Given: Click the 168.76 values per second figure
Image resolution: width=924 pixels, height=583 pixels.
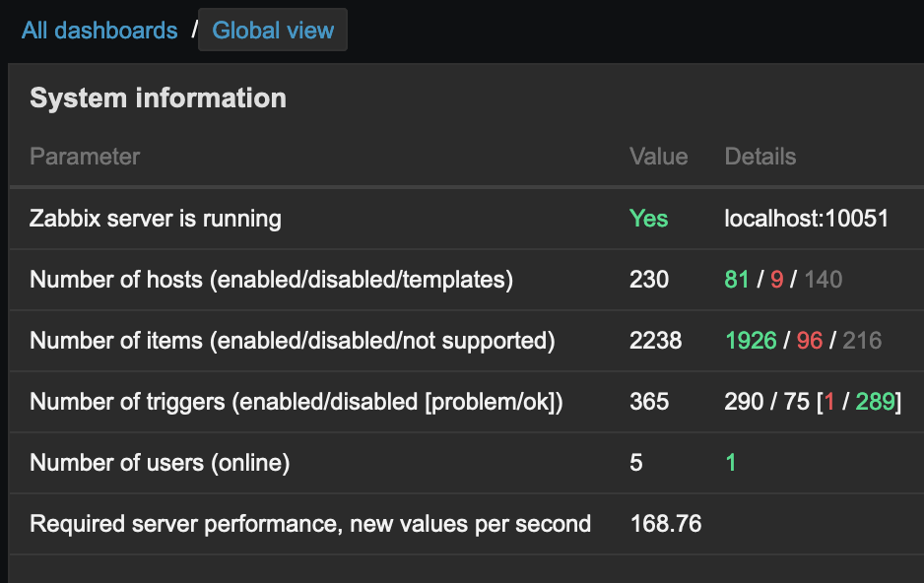Looking at the screenshot, I should 666,524.
